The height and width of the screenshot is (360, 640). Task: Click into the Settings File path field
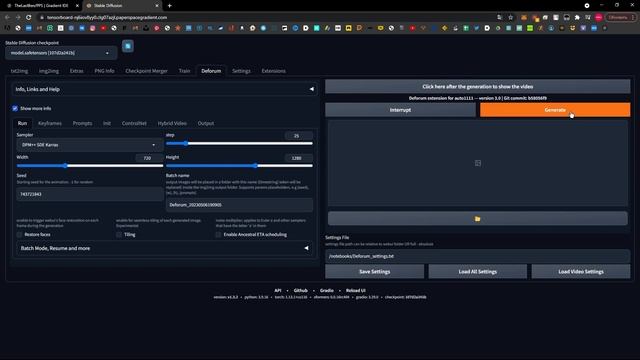(x=478, y=256)
